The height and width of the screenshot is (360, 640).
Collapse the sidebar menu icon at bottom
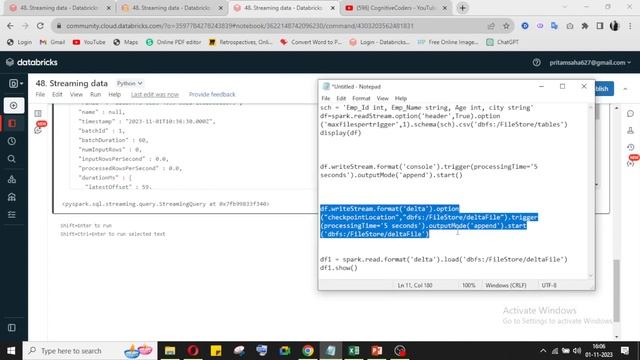[x=12, y=328]
